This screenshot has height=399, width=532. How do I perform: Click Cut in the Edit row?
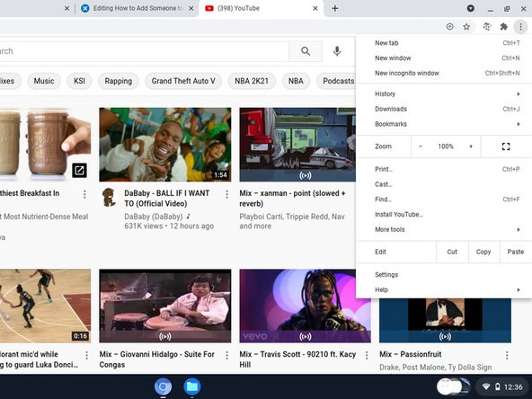[452, 252]
